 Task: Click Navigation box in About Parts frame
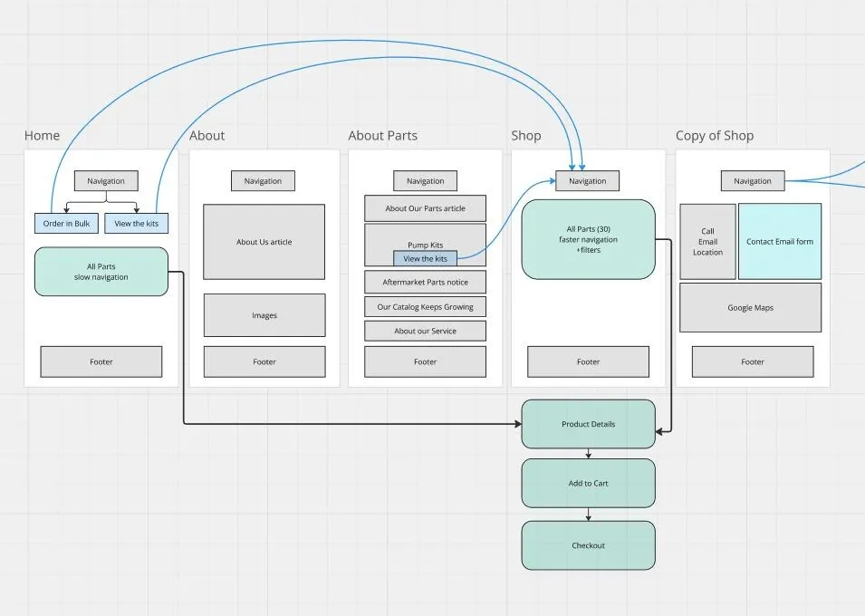pyautogui.click(x=425, y=181)
